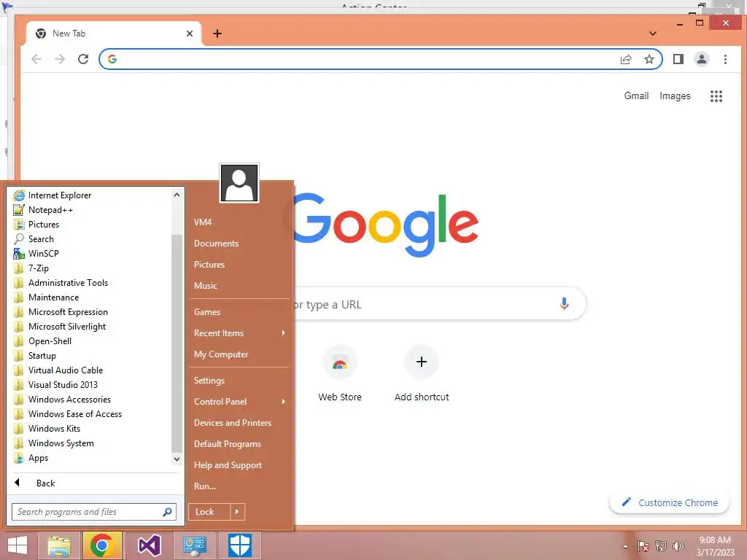The image size is (747, 560).
Task: Click the Action Center flag tray icon
Action: (643, 546)
